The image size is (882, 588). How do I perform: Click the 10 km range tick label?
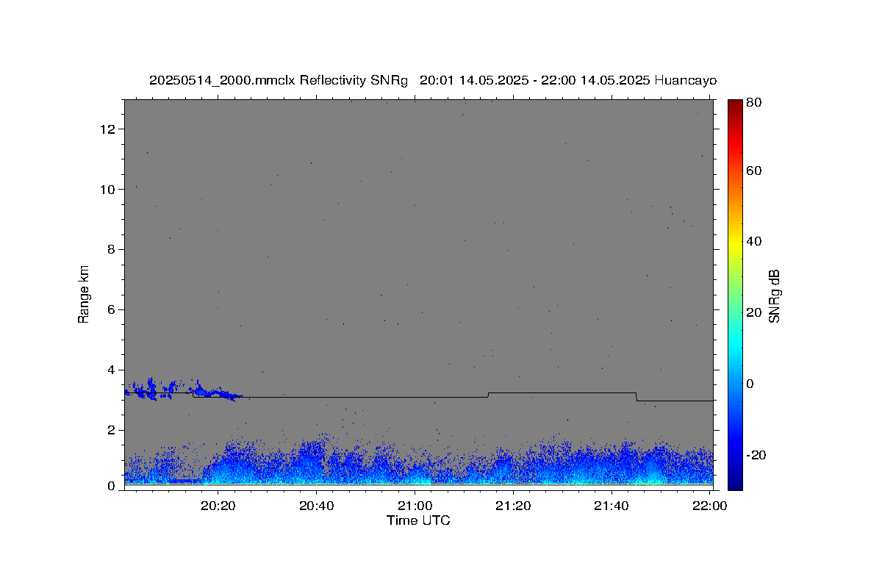(109, 190)
